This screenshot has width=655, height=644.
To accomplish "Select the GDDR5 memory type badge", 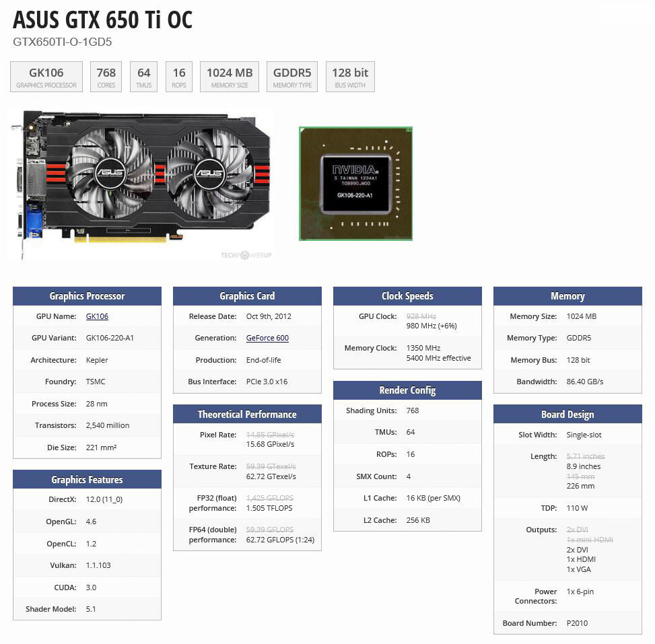I will 291,76.
